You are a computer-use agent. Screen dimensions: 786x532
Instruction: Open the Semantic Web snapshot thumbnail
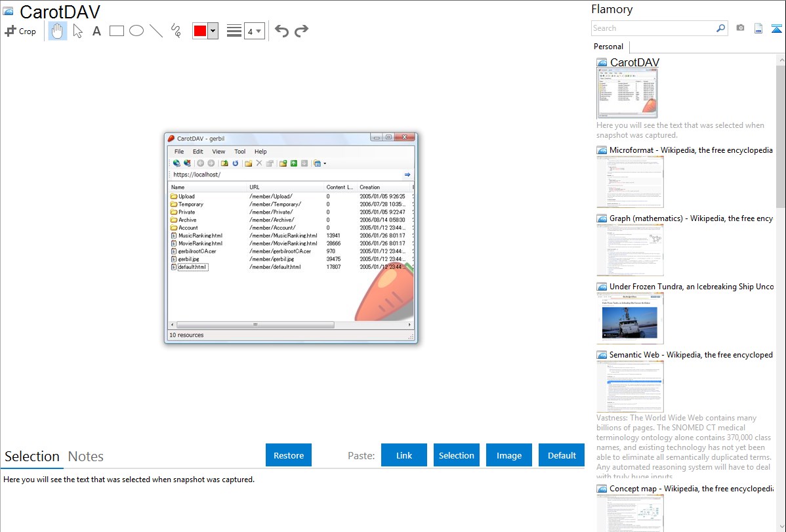pyautogui.click(x=630, y=386)
